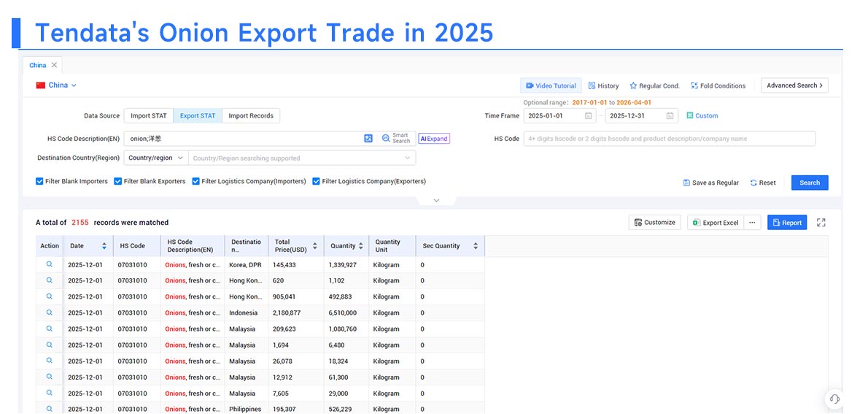Close the China tab
Image resolution: width=868 pixels, height=414 pixels.
pyautogui.click(x=54, y=66)
